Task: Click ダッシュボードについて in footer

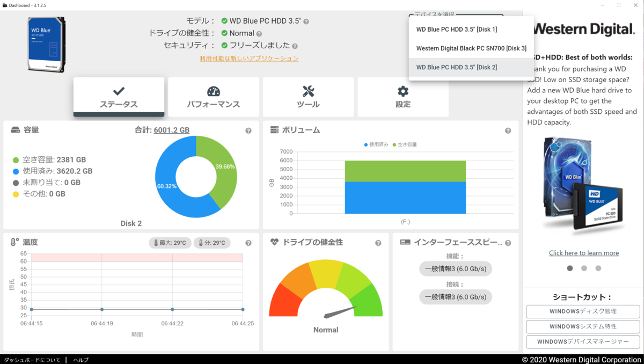Action: click(32, 360)
